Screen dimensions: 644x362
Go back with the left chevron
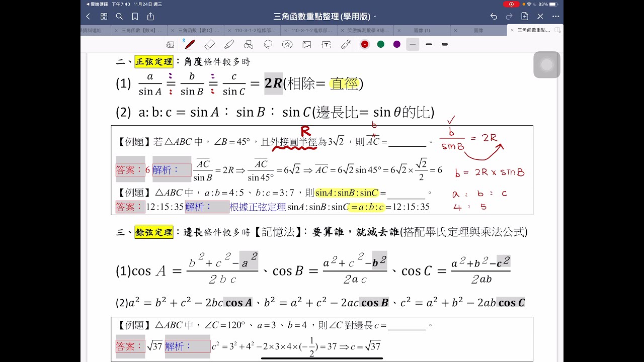pos(88,16)
